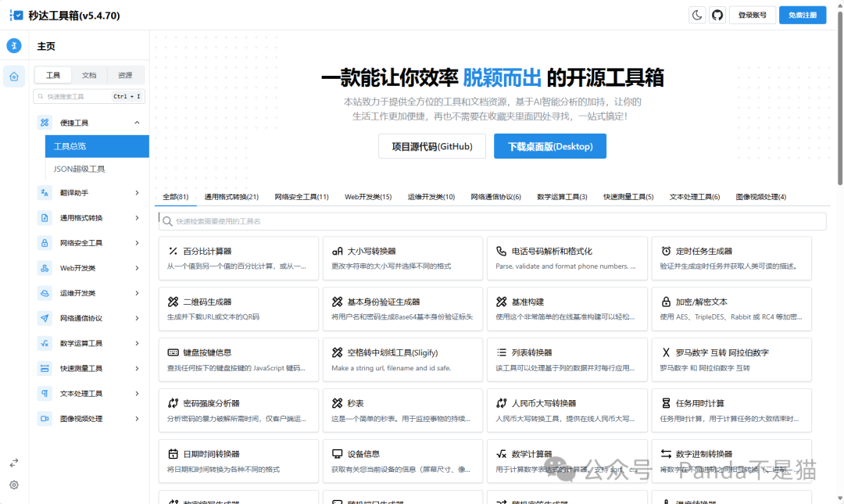Image resolution: width=844 pixels, height=504 pixels.
Task: Select the 运维开发类(10) category tab
Action: pyautogui.click(x=431, y=197)
